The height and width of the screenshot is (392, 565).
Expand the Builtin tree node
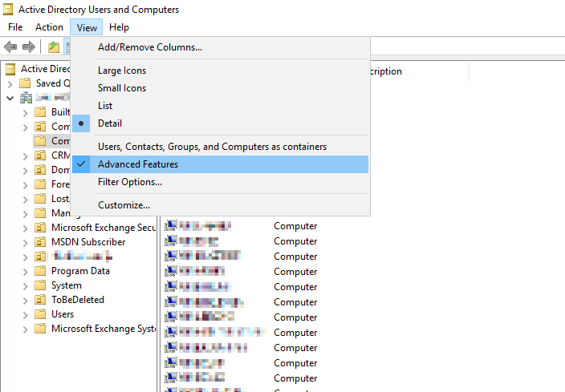pos(25,113)
